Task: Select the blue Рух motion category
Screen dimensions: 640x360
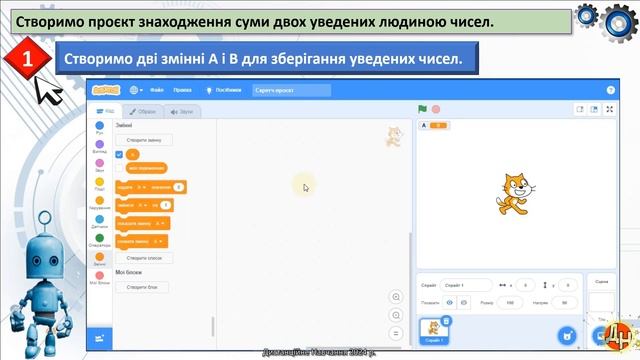Action: (100, 128)
